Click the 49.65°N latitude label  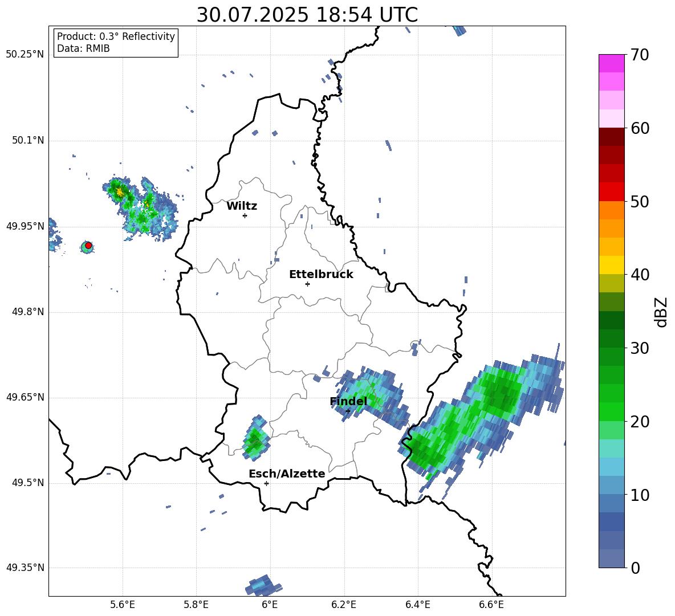pos(25,397)
